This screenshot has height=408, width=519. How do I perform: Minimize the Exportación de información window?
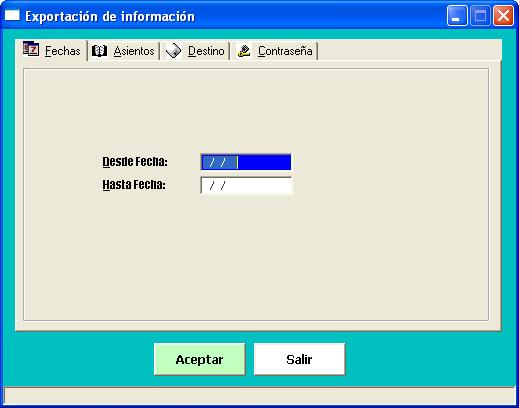click(457, 15)
